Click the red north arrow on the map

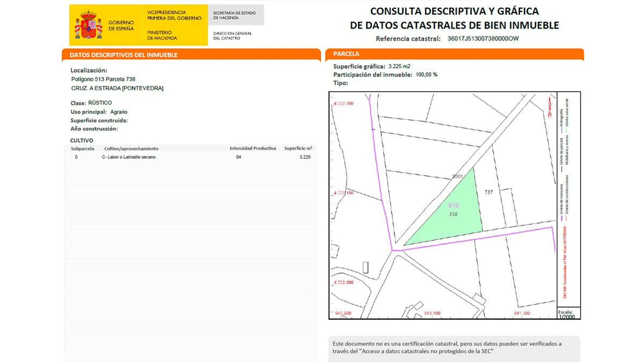tap(550, 107)
